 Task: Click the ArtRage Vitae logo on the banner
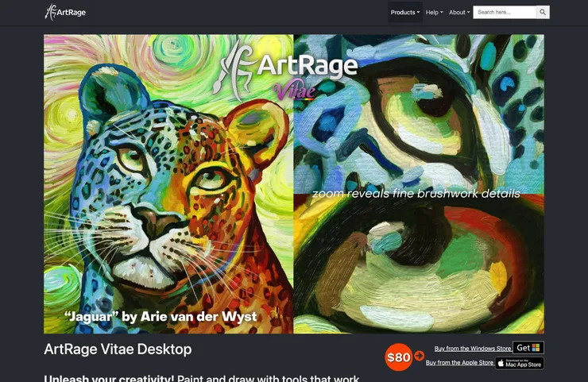coord(285,71)
